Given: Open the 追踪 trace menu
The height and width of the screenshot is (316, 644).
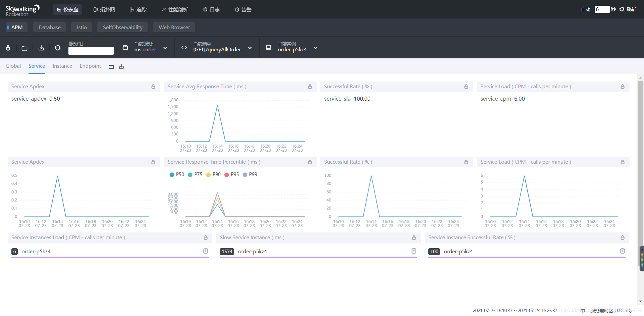Looking at the screenshot, I should [x=139, y=9].
